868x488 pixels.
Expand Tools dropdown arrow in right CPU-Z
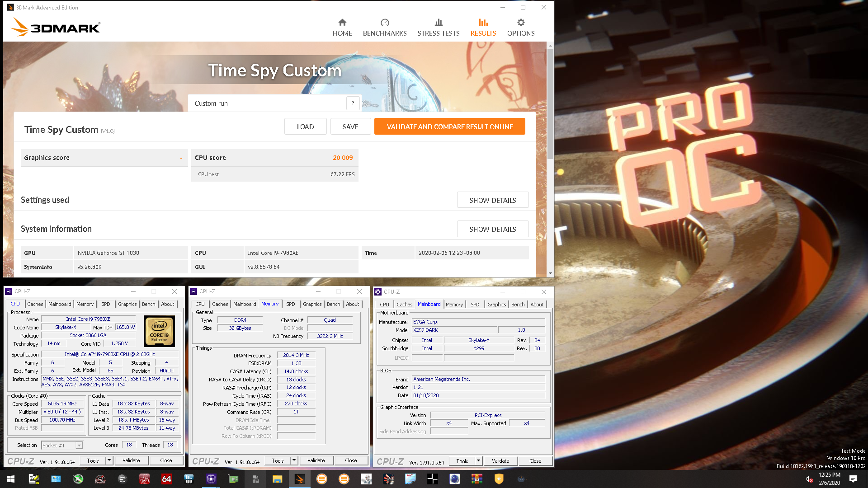[478, 461]
